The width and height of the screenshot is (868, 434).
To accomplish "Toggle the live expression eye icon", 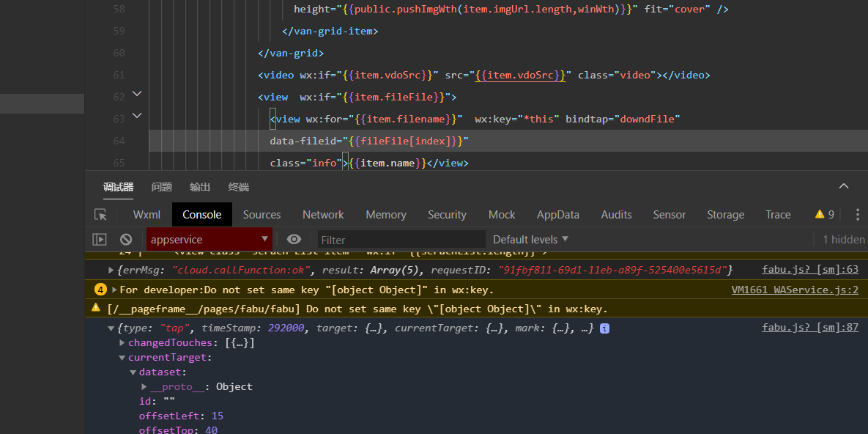I will click(x=294, y=240).
